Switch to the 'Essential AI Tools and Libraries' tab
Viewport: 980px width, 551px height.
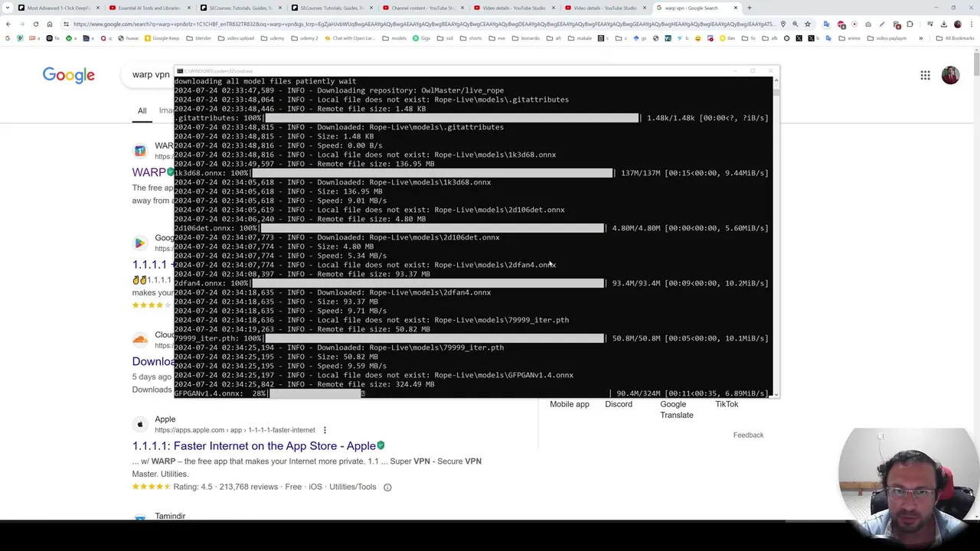pos(150,8)
